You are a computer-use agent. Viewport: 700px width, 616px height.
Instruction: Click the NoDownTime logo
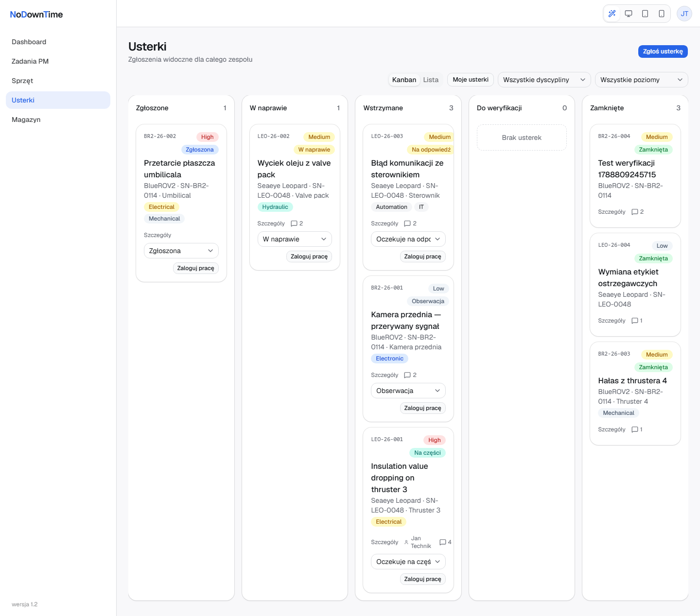point(36,15)
